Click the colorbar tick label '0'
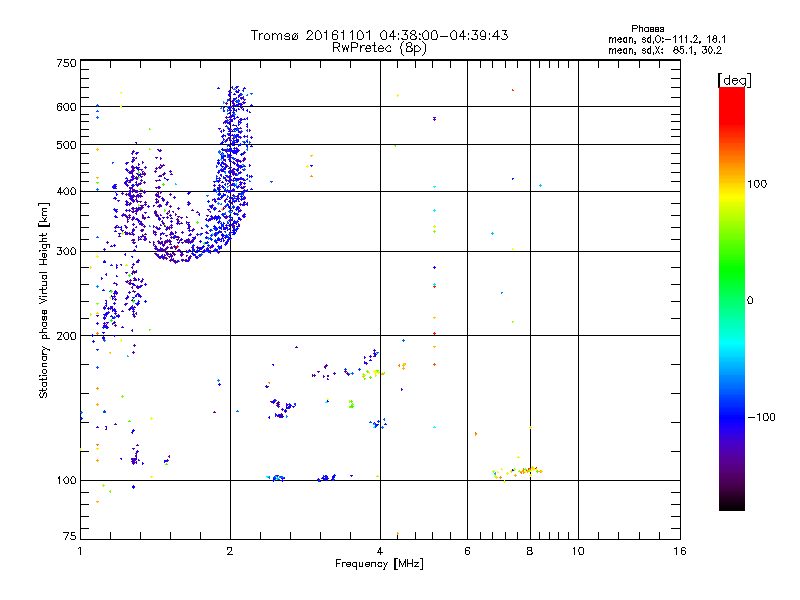800x600 pixels. pos(750,301)
